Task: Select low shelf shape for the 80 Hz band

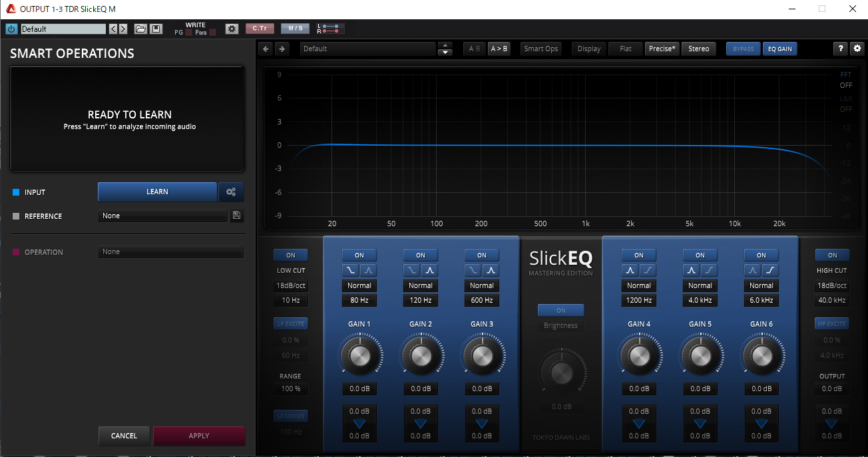Action: pyautogui.click(x=351, y=271)
